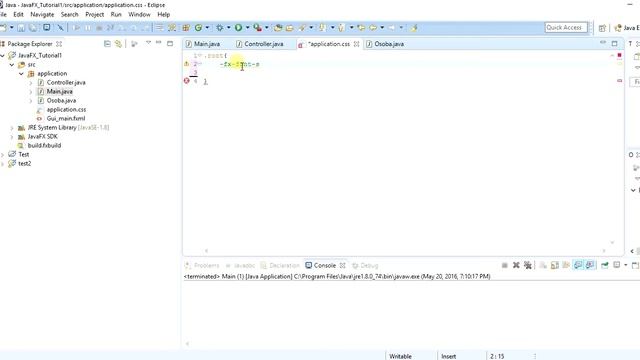Open the Project menu
640x360 pixels.
point(94,14)
